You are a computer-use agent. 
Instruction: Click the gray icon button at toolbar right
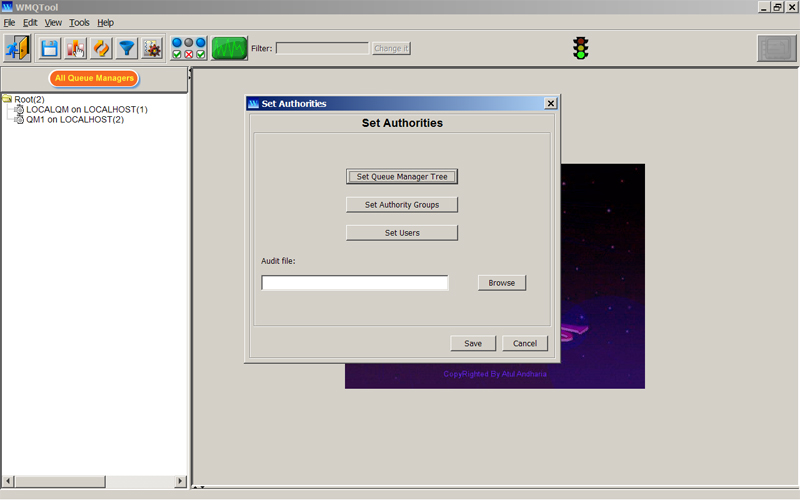point(777,48)
